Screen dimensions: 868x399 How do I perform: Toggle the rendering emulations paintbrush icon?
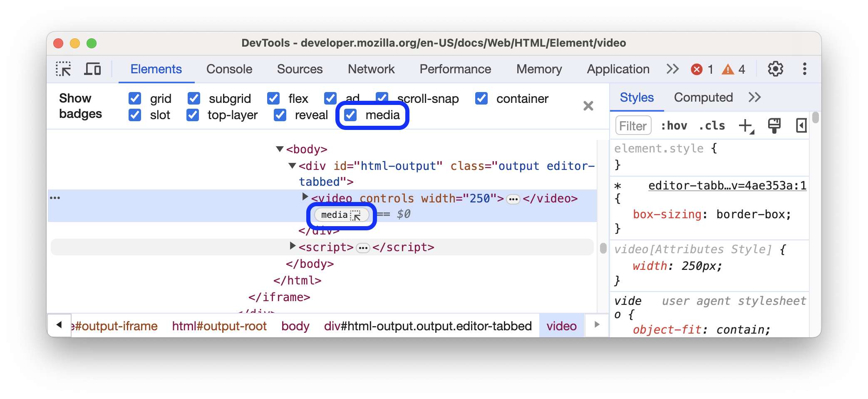click(x=774, y=126)
